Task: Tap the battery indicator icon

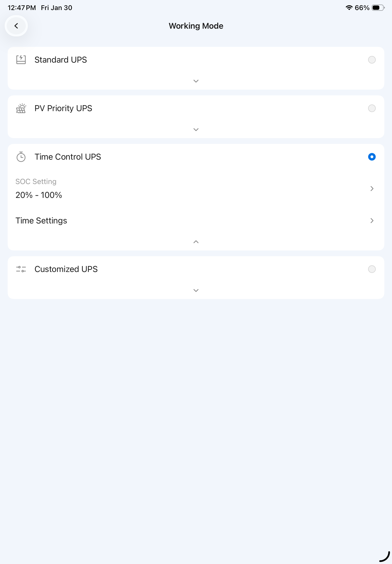Action: click(x=378, y=8)
